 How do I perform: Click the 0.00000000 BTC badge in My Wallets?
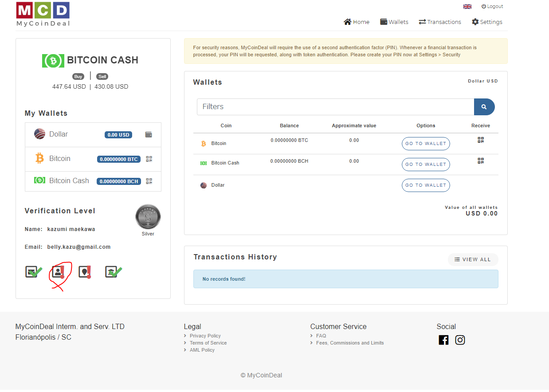tap(119, 159)
